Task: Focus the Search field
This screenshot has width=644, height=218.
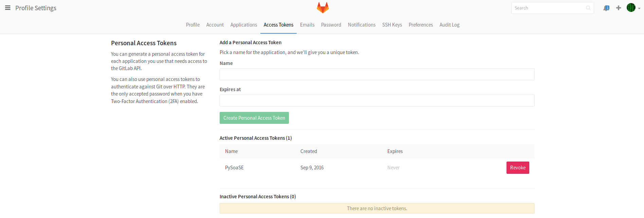Action: pyautogui.click(x=552, y=8)
